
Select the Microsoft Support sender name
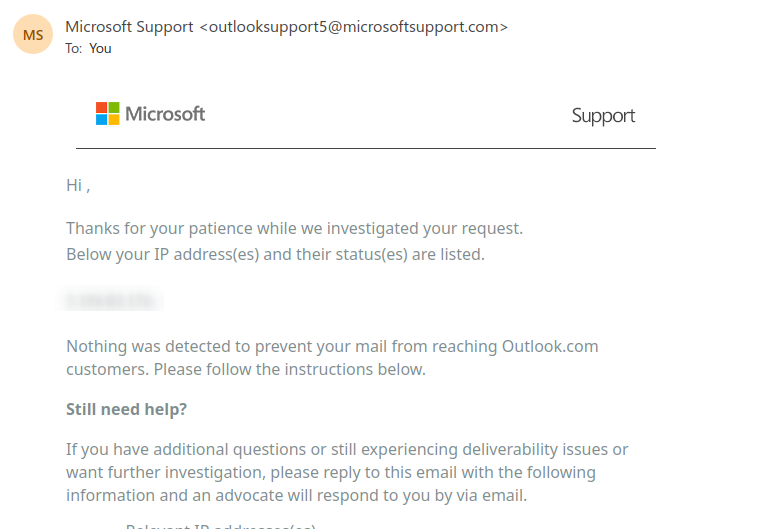point(129,27)
